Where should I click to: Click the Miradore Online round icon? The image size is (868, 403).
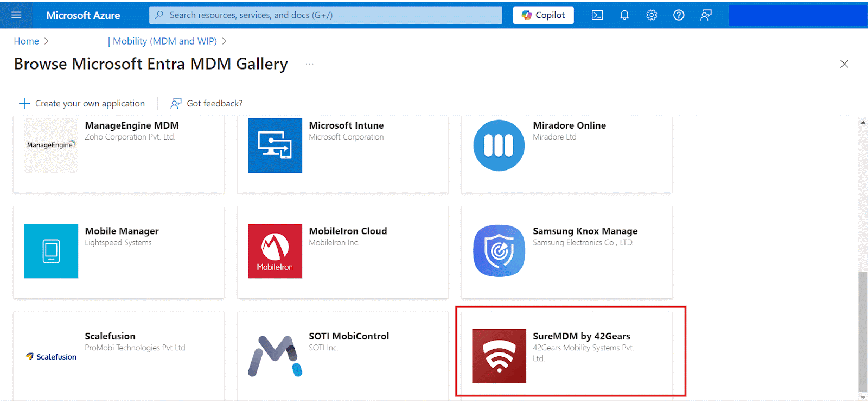coord(499,146)
